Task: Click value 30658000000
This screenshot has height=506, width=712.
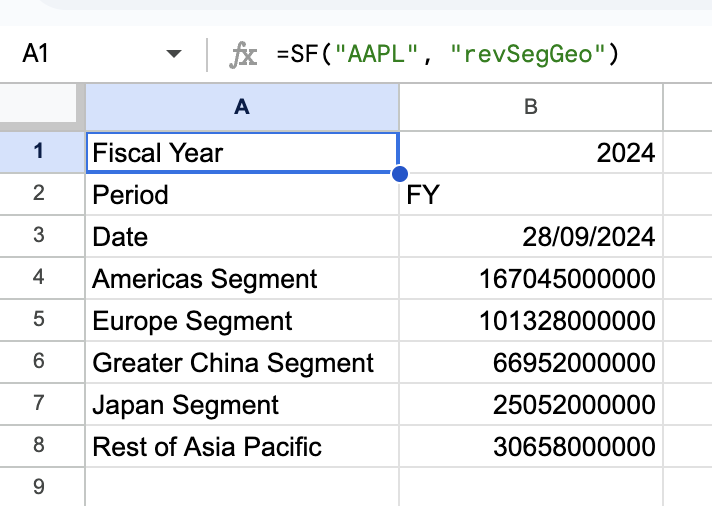Action: click(x=531, y=446)
